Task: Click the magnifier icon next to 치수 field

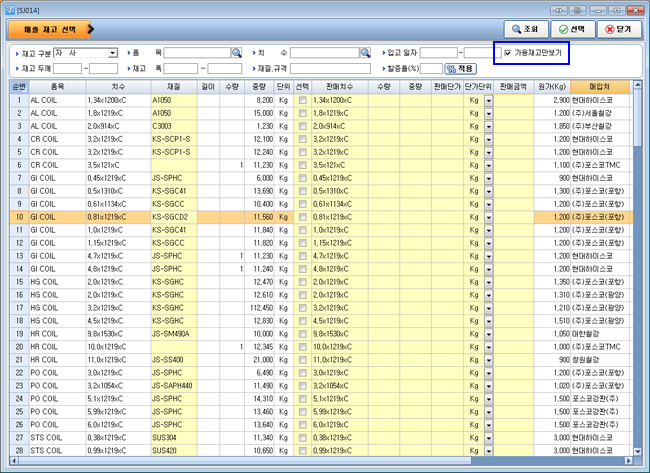Action: (365, 53)
